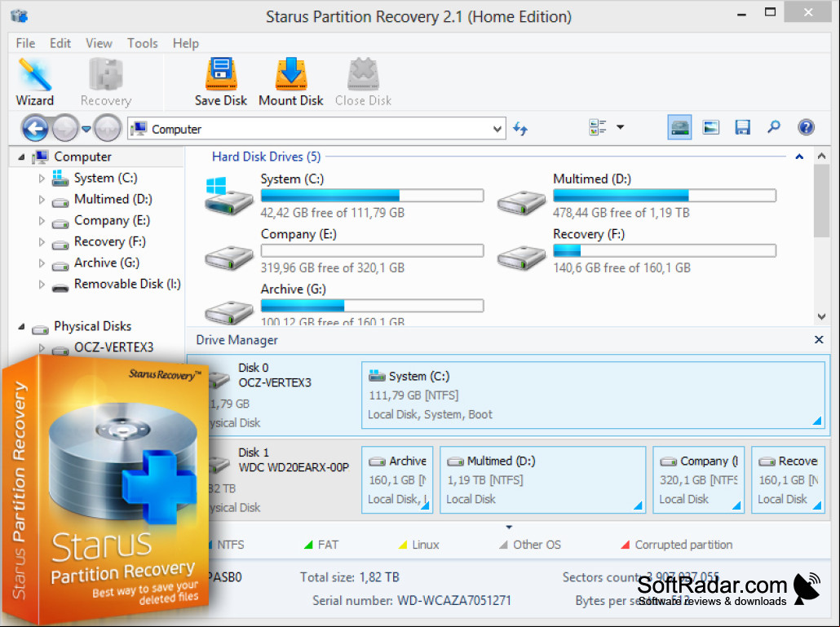Click the Multimed (D:) usage bar

665,196
